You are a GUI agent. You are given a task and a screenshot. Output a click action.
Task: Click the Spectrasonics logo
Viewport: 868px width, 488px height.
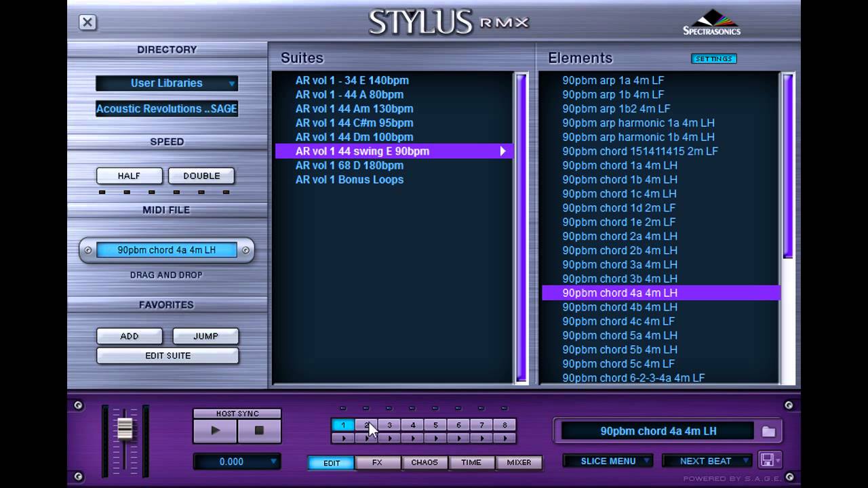point(711,22)
